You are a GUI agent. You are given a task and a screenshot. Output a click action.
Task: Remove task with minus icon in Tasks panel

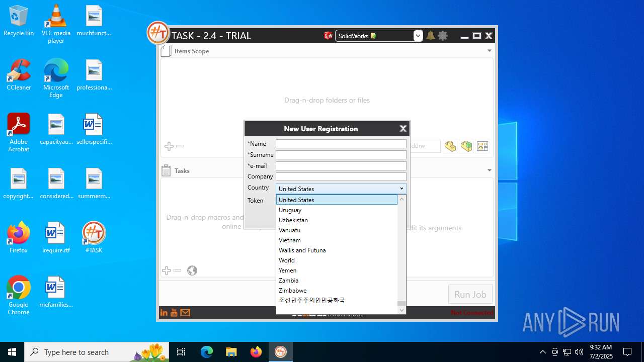tap(177, 270)
